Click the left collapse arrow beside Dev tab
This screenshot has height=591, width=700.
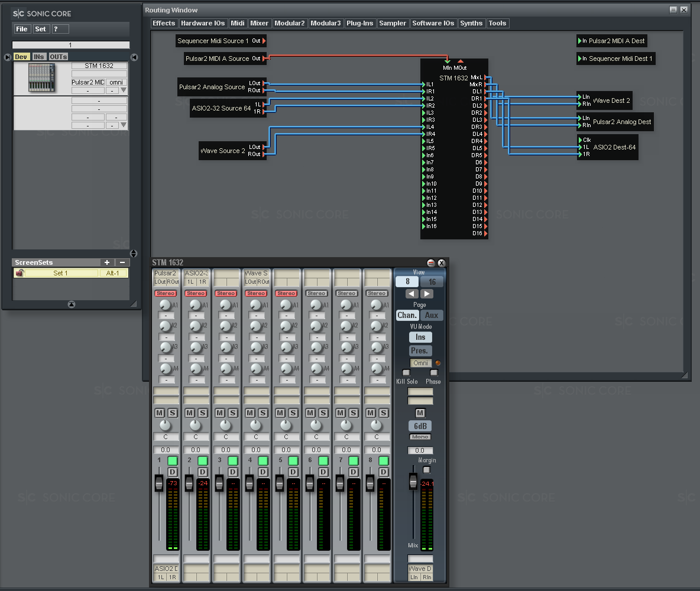7,57
